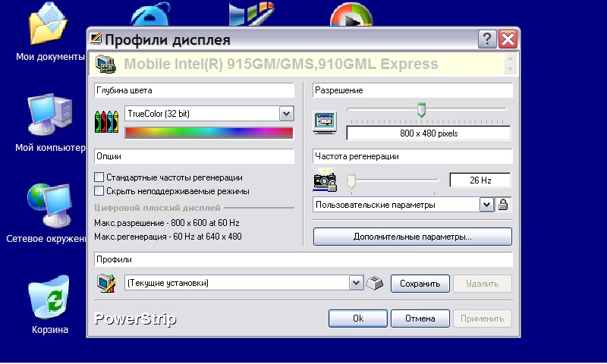Image resolution: width=607 pixels, height=364 pixels.
Task: Click the graphics adapter icon in header
Action: pyautogui.click(x=105, y=64)
